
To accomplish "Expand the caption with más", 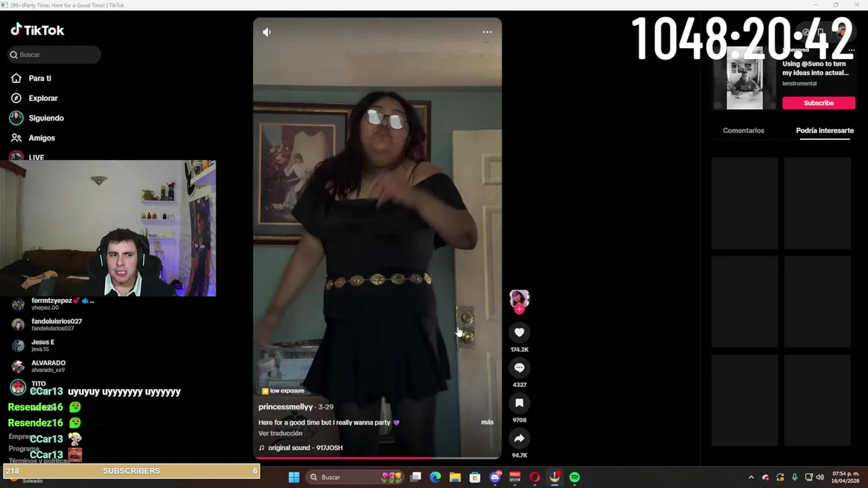I will 487,422.
